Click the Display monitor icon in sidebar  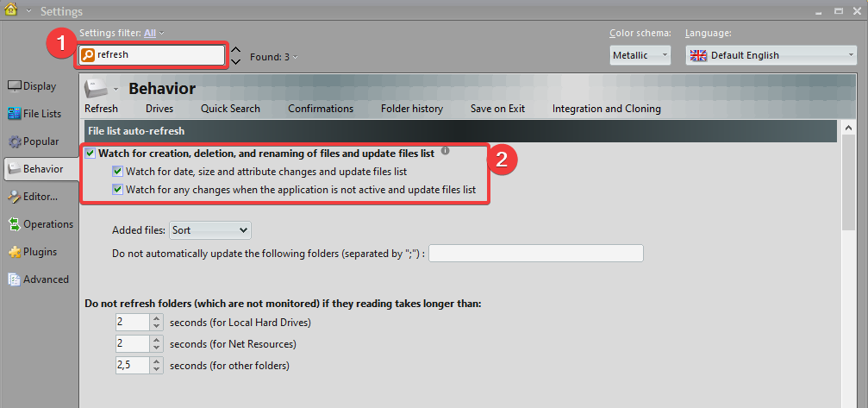click(x=15, y=86)
